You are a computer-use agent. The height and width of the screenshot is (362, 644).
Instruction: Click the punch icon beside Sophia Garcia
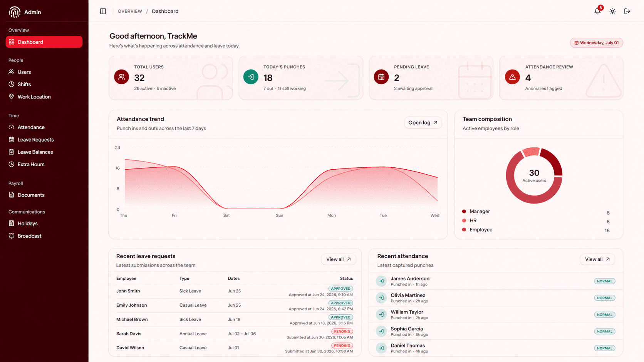pyautogui.click(x=381, y=331)
